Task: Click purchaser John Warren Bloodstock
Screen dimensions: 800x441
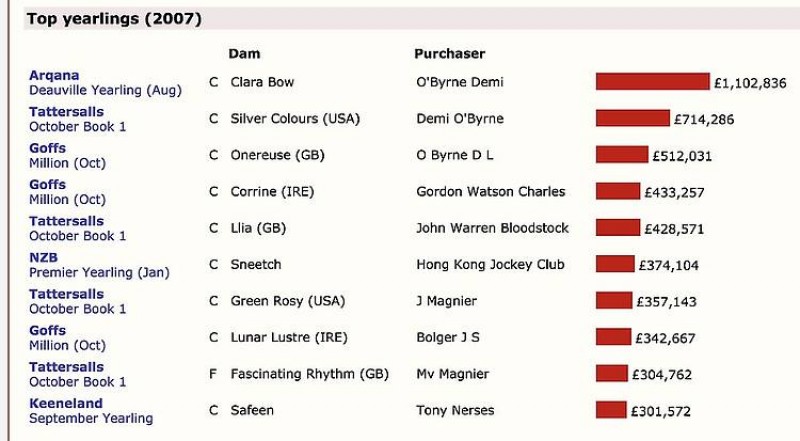Action: tap(492, 228)
